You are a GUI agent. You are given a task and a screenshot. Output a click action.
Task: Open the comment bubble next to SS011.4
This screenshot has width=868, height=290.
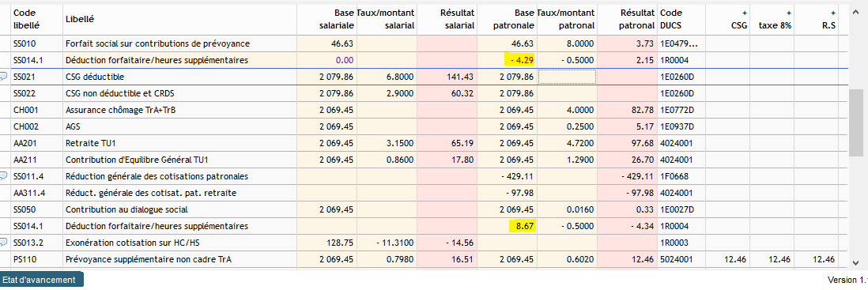pyautogui.click(x=3, y=175)
